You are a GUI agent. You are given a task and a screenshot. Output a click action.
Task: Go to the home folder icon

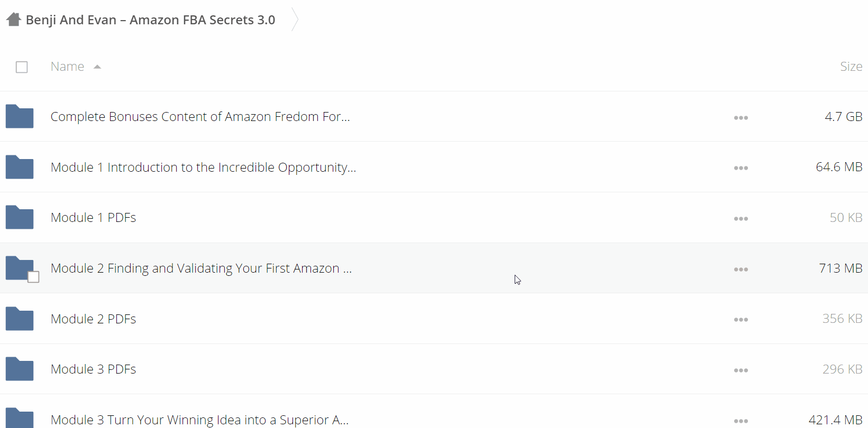point(14,20)
